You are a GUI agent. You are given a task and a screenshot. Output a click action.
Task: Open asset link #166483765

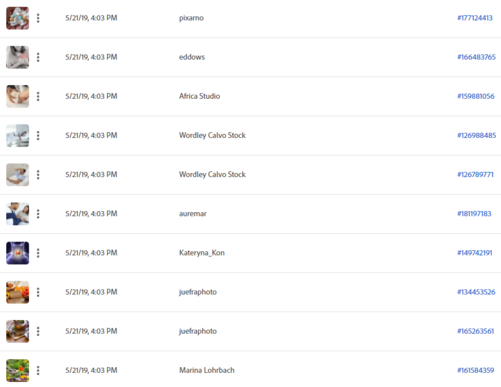(x=476, y=57)
